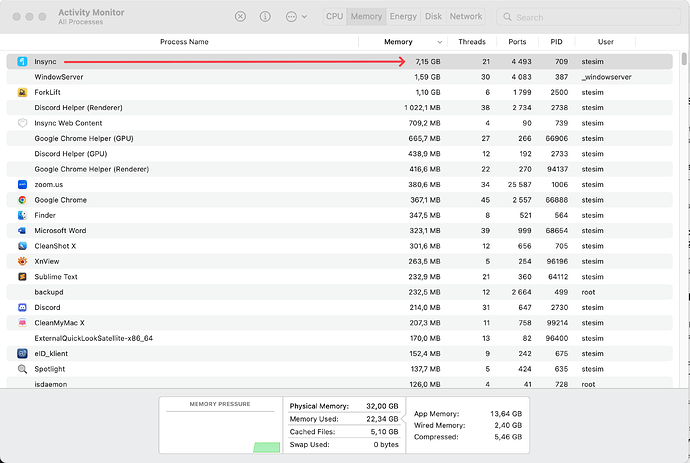Sort by the Threads column header
The height and width of the screenshot is (463, 690).
(x=472, y=42)
